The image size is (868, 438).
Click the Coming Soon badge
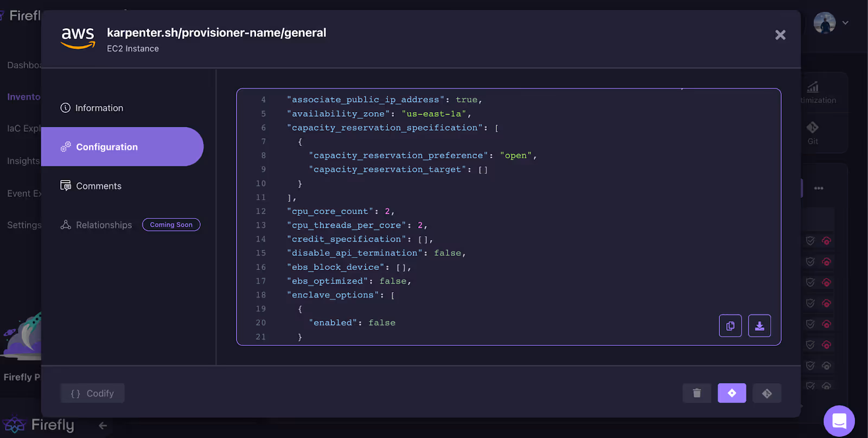[171, 224]
